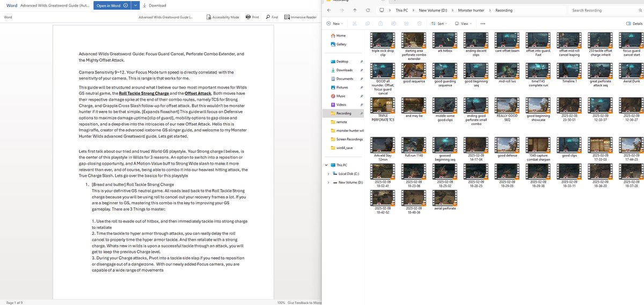Viewport: 644px width, 305px height.
Task: Open the monster hunter wil sidebar folder
Action: tap(347, 130)
